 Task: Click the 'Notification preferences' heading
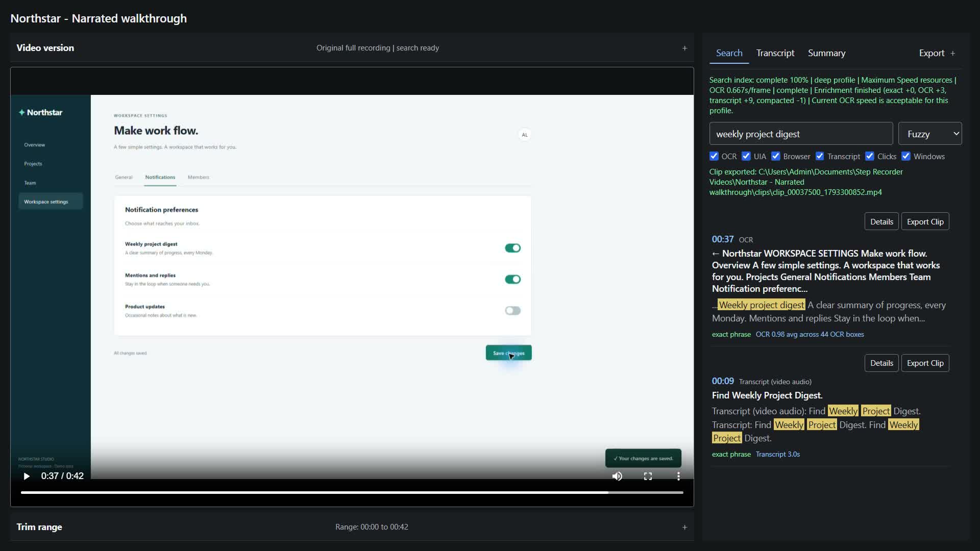(161, 210)
